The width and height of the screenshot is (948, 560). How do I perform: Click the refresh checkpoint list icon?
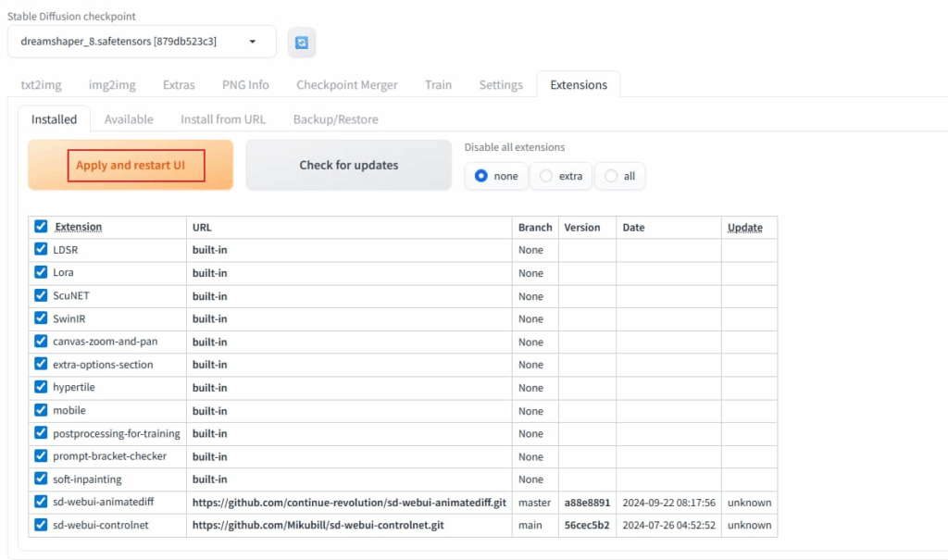302,42
